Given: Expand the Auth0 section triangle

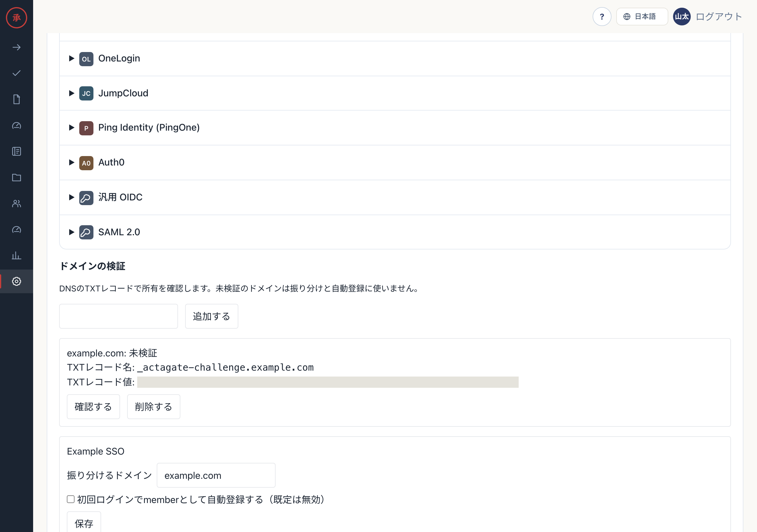Looking at the screenshot, I should 72,162.
